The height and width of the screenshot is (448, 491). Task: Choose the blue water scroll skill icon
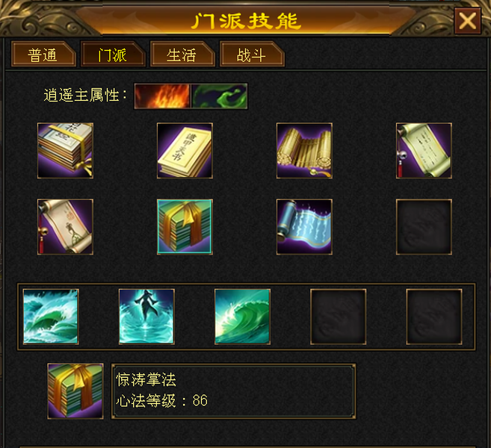coord(304,227)
